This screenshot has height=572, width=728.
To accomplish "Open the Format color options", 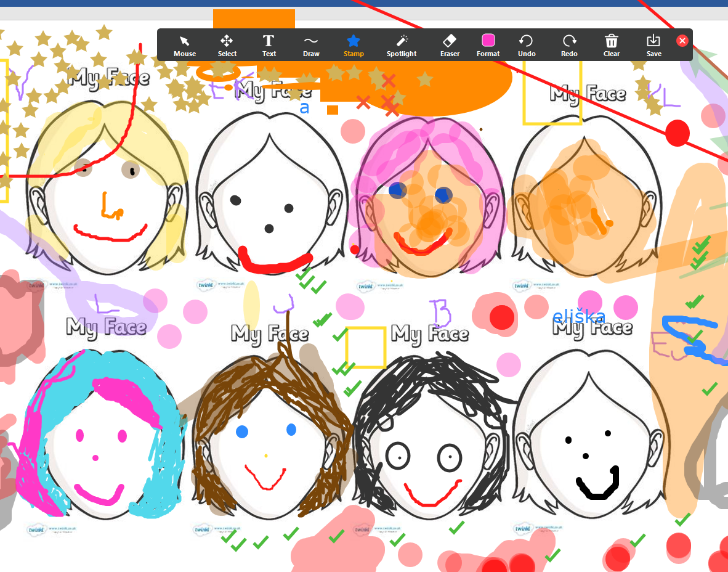I will pyautogui.click(x=488, y=46).
